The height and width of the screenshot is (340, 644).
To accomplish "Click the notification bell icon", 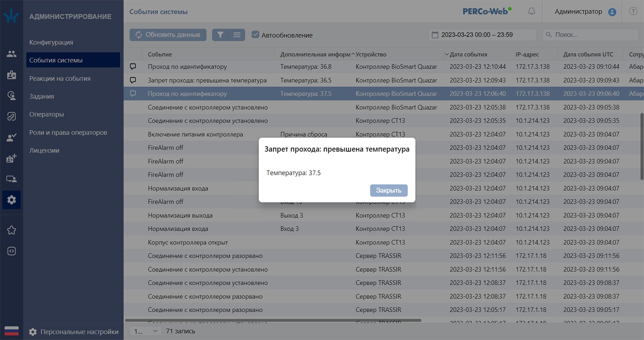I will click(532, 12).
